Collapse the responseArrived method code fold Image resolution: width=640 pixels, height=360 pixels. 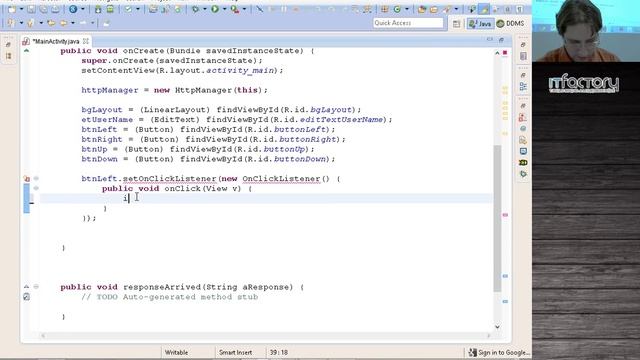tap(36, 287)
